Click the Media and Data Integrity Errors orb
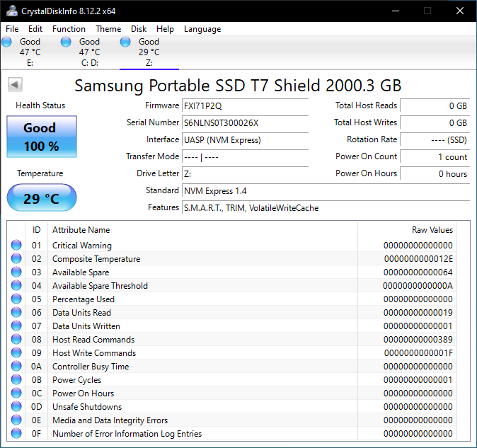 (16, 420)
